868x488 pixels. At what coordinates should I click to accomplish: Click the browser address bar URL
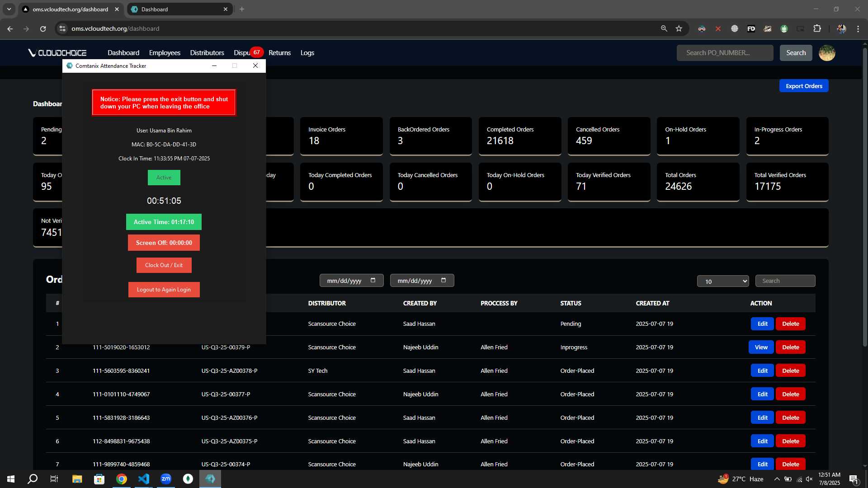[x=115, y=28]
